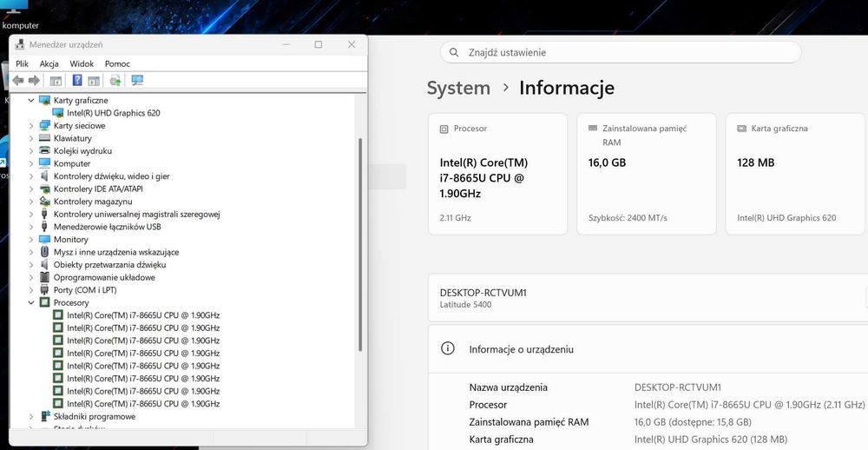Click the speaker icon beside Kontrolery dźwięku
Screen dimensions: 868x450
[45, 176]
